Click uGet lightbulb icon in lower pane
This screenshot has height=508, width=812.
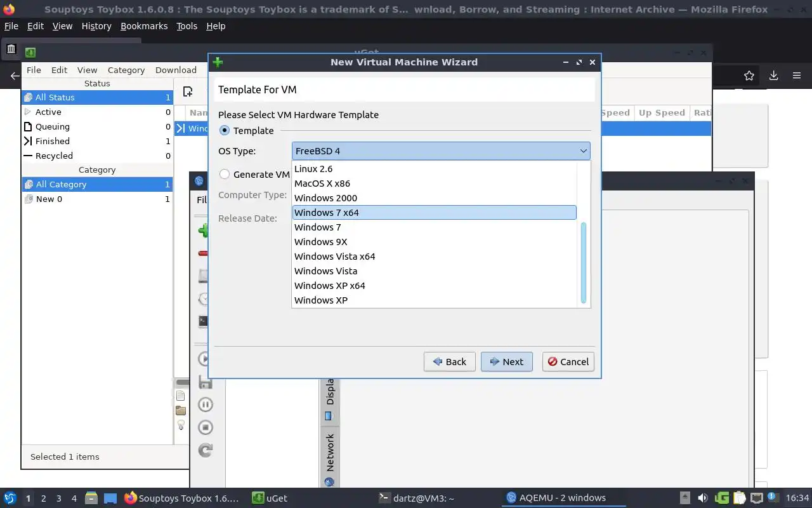(181, 425)
